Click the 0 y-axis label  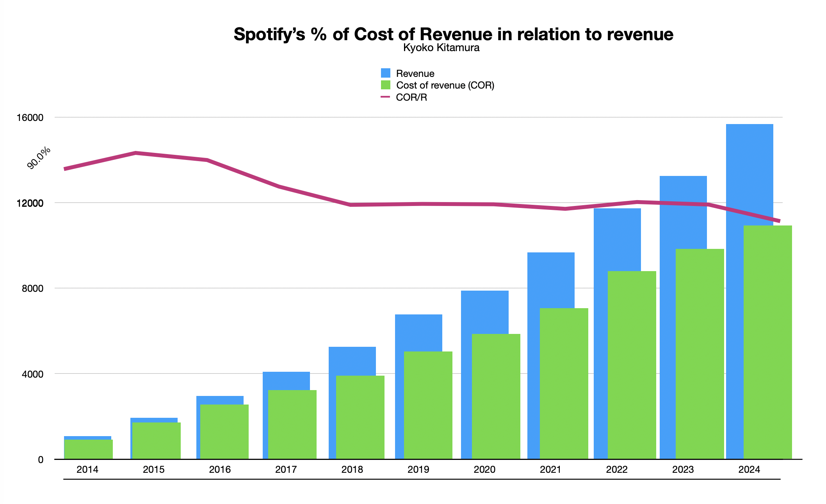click(41, 460)
